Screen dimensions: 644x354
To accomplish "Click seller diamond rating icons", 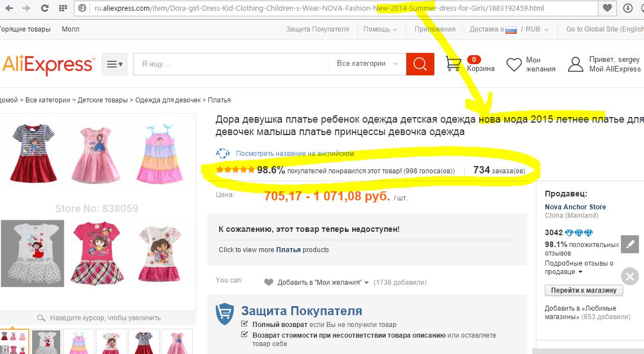I will point(579,233).
